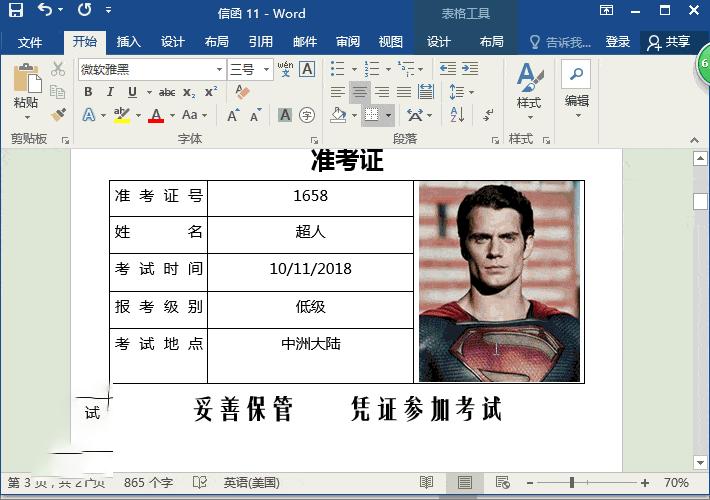
Task: Show or hide paragraph marks
Action: (488, 115)
